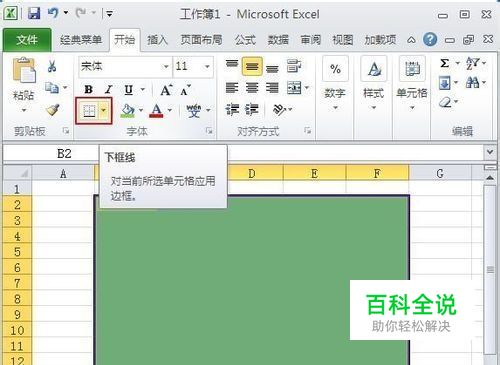Open Sort and Filter icon

(x=473, y=63)
